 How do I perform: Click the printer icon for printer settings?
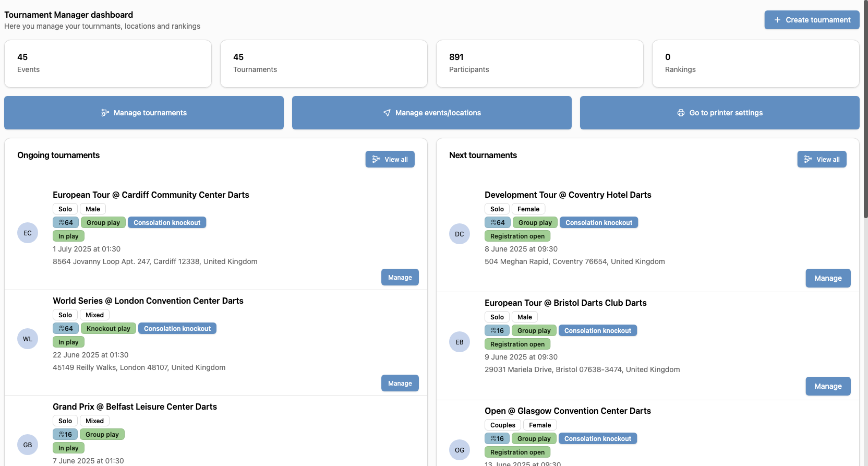[681, 113]
